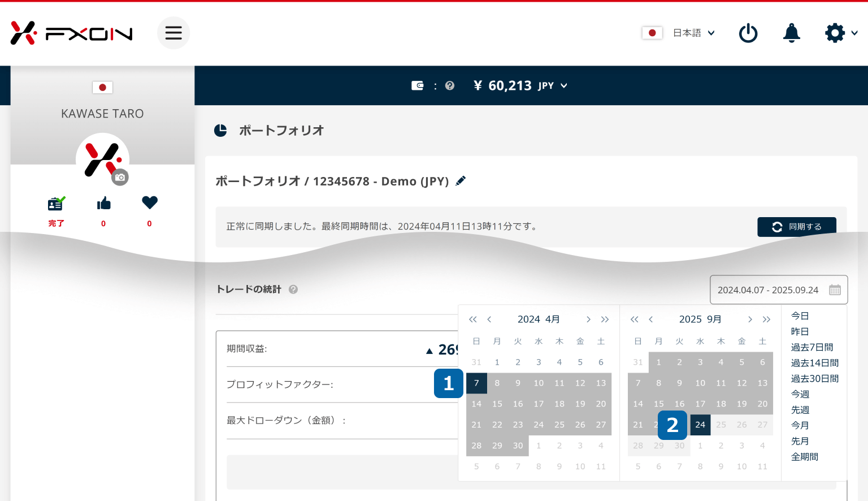Click the heart favorites icon
Viewport: 868px width, 501px height.
(150, 202)
